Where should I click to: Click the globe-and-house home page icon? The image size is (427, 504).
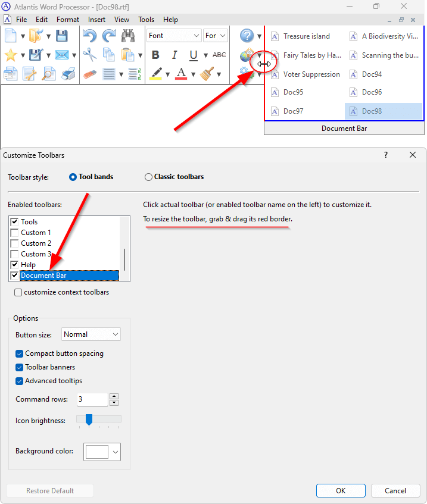click(247, 55)
